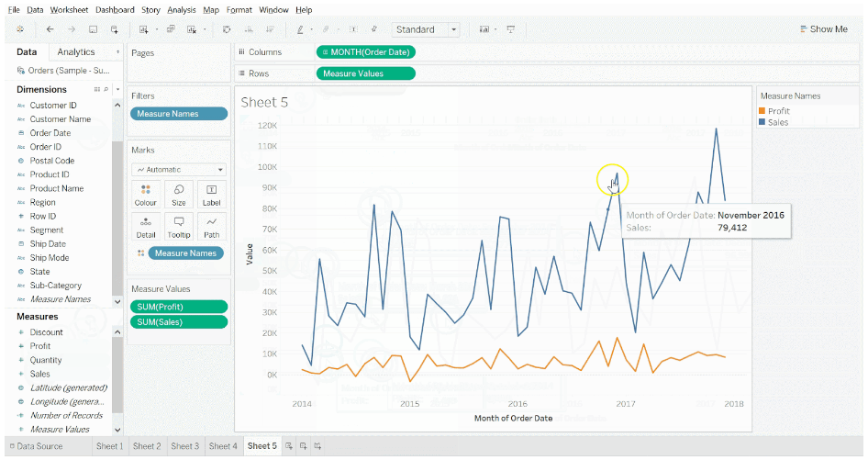
Task: Open the Tooltip mark card
Action: pyautogui.click(x=179, y=226)
